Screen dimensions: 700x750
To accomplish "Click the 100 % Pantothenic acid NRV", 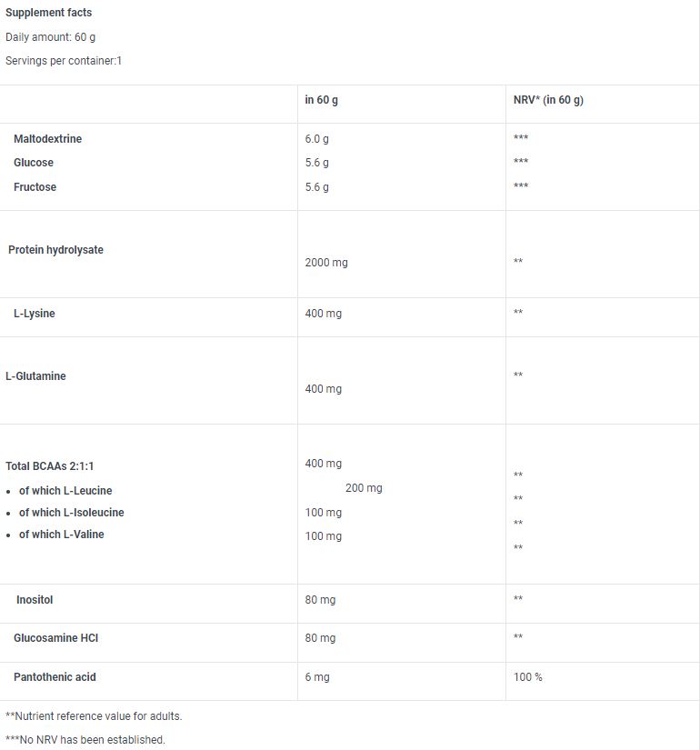I will tap(527, 677).
